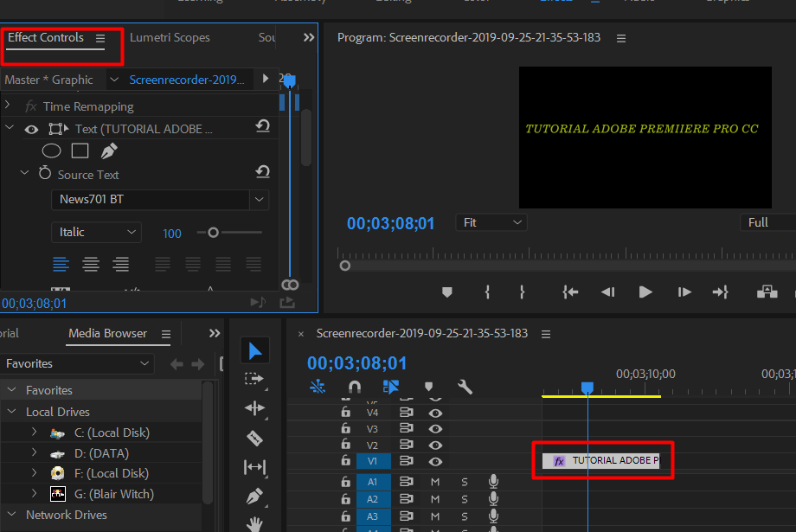Toggle visibility of the Text effect
796x532 pixels.
31,127
